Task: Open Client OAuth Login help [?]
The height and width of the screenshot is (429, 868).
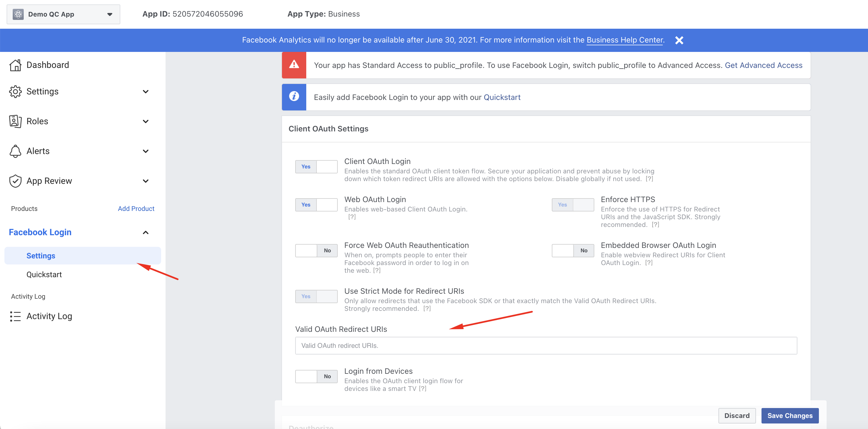Action: (x=649, y=179)
